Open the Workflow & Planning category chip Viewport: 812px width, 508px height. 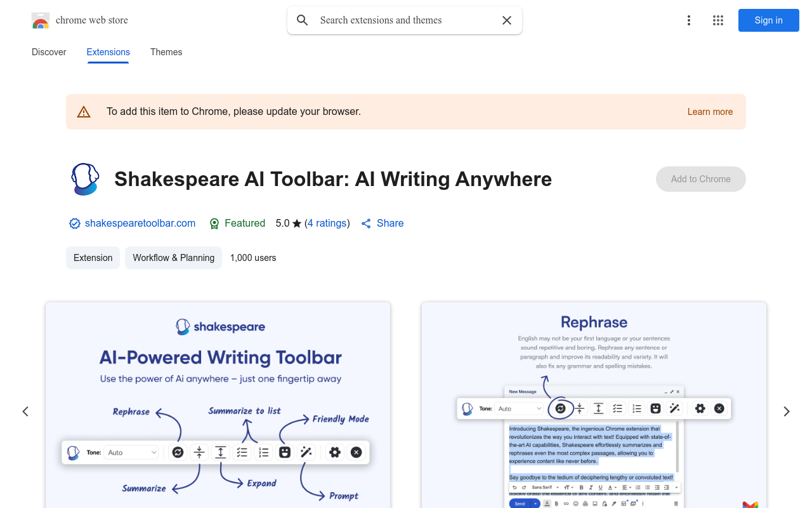(x=173, y=258)
